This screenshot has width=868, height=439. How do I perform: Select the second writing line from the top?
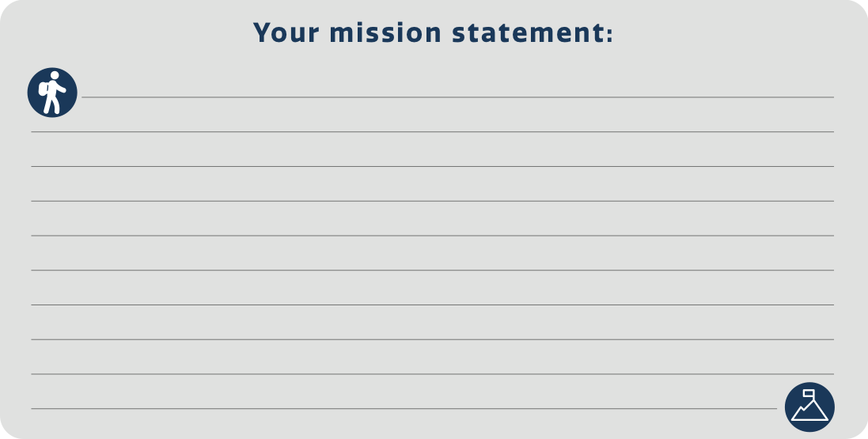click(x=432, y=132)
